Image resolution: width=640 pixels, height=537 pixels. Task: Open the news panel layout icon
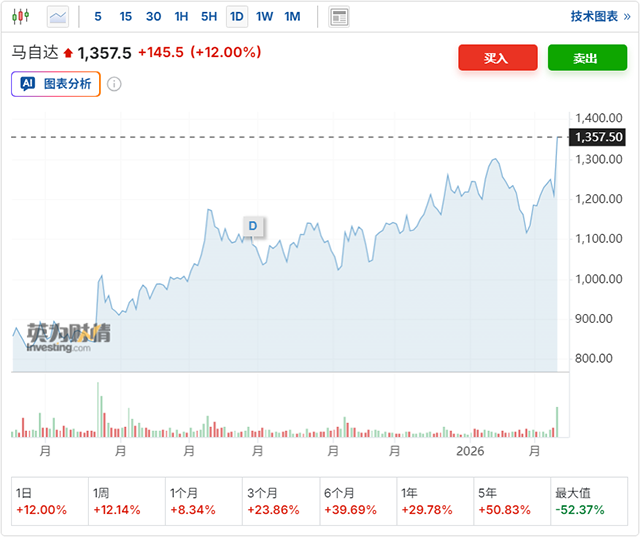tap(339, 16)
